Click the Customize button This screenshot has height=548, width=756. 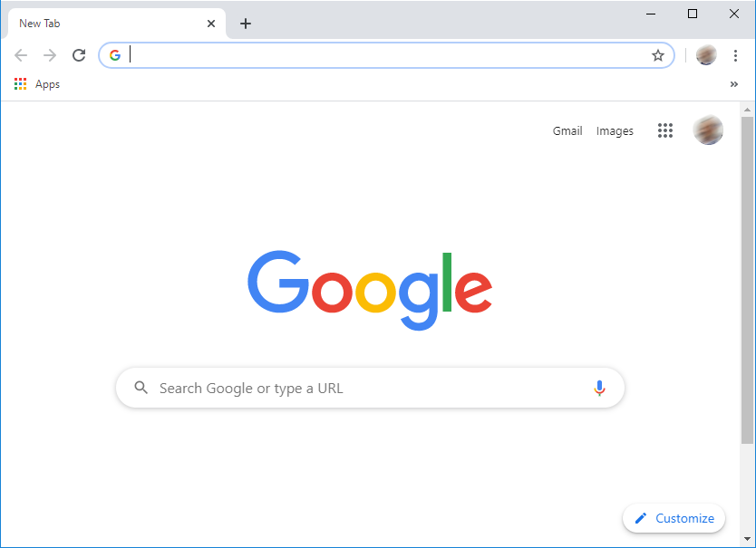click(x=674, y=518)
